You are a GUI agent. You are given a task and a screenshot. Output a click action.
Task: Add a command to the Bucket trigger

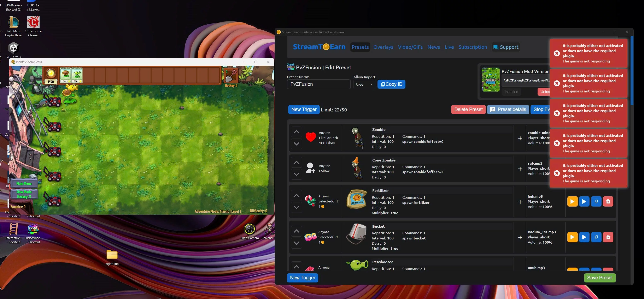520,238
